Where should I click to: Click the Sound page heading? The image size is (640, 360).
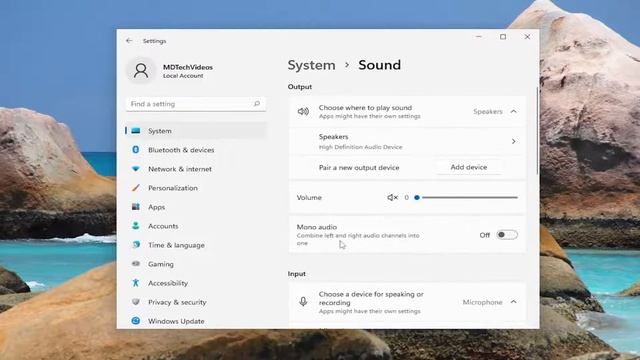click(x=380, y=65)
